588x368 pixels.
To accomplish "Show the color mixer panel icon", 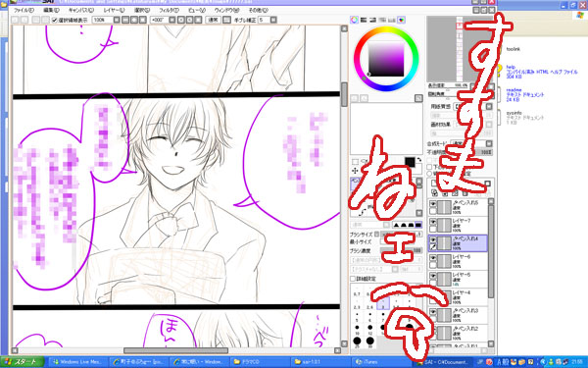I will pos(382,20).
